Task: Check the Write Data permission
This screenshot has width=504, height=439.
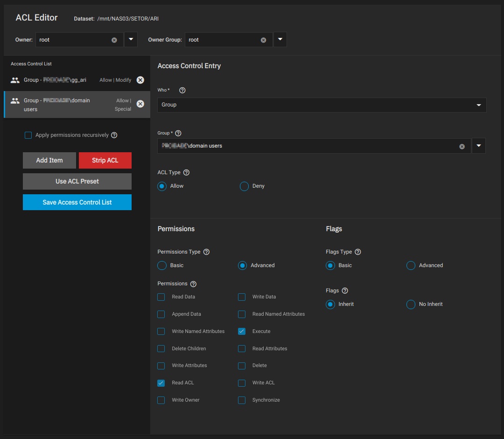Action: [x=242, y=297]
